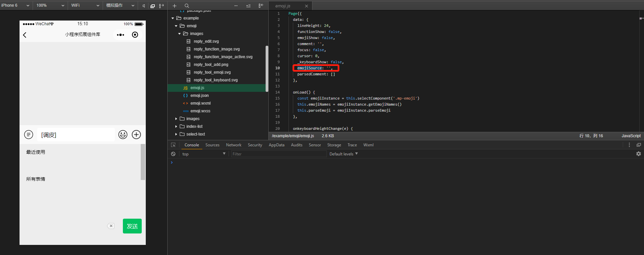Expand the index-list folder

click(176, 126)
